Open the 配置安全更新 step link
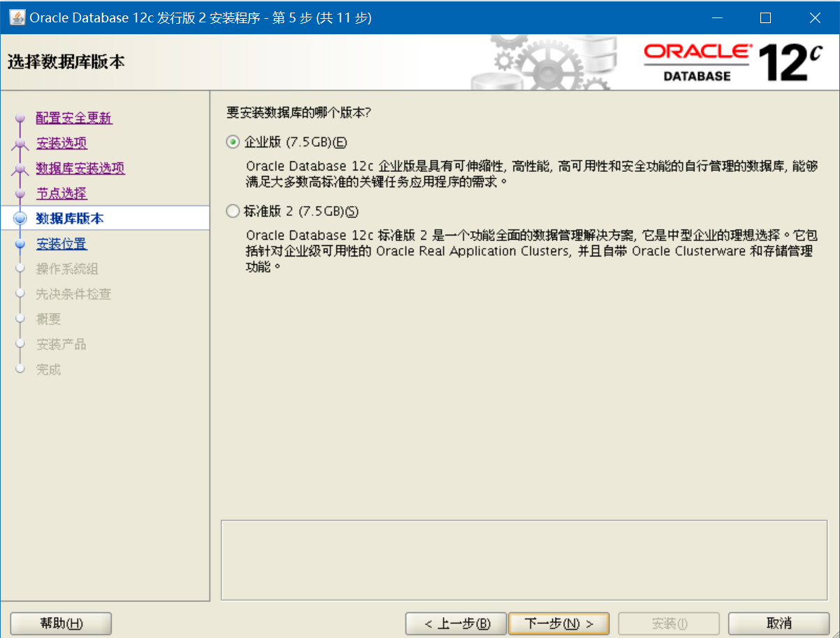 click(x=74, y=118)
